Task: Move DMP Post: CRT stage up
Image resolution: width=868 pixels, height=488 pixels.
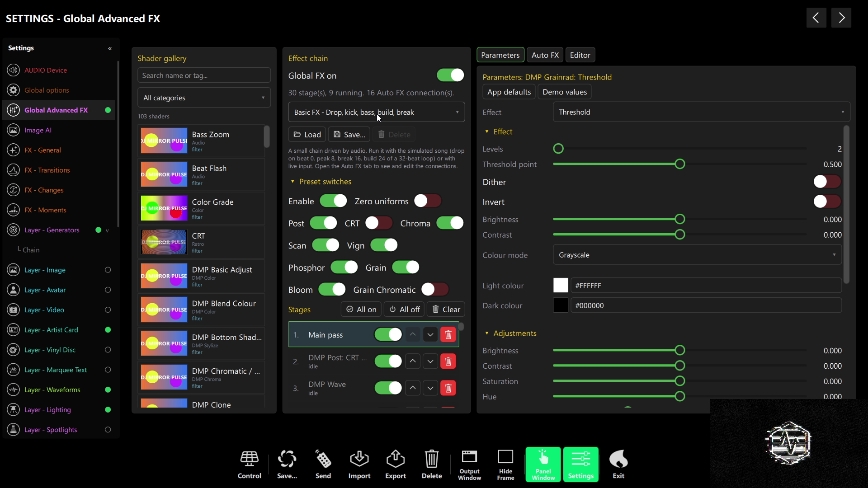Action: pyautogui.click(x=412, y=361)
